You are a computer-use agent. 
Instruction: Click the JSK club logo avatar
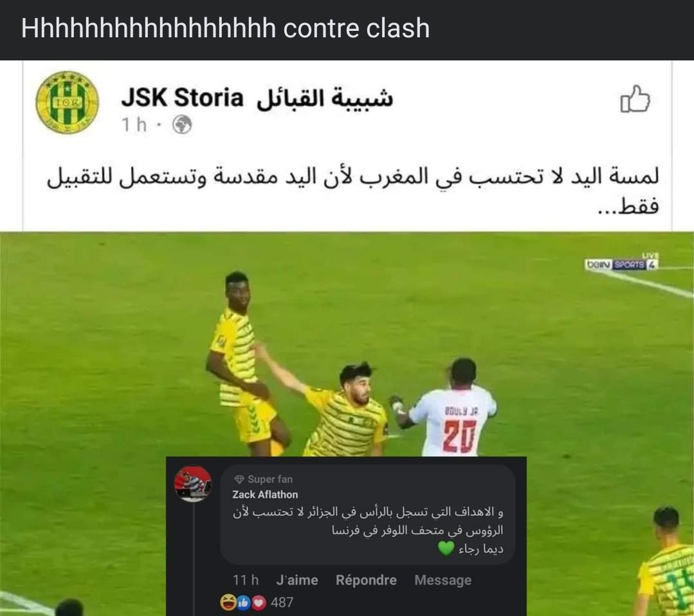(68, 103)
